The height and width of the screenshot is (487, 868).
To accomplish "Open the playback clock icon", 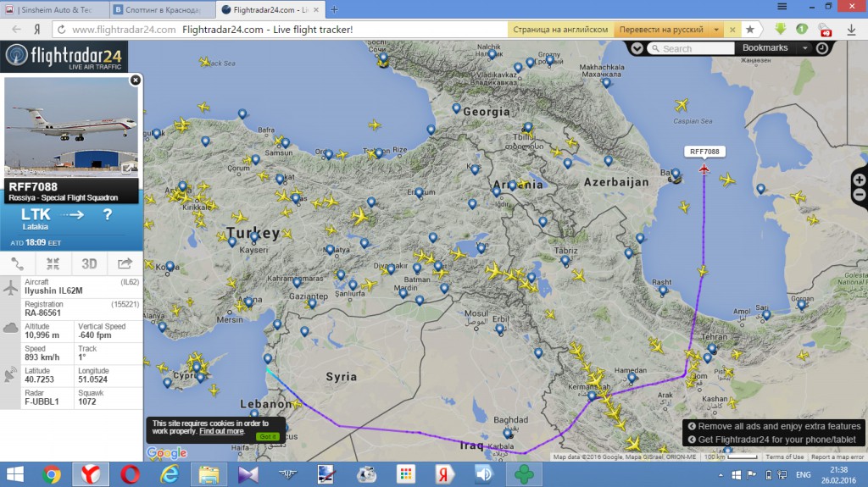I will tap(822, 48).
